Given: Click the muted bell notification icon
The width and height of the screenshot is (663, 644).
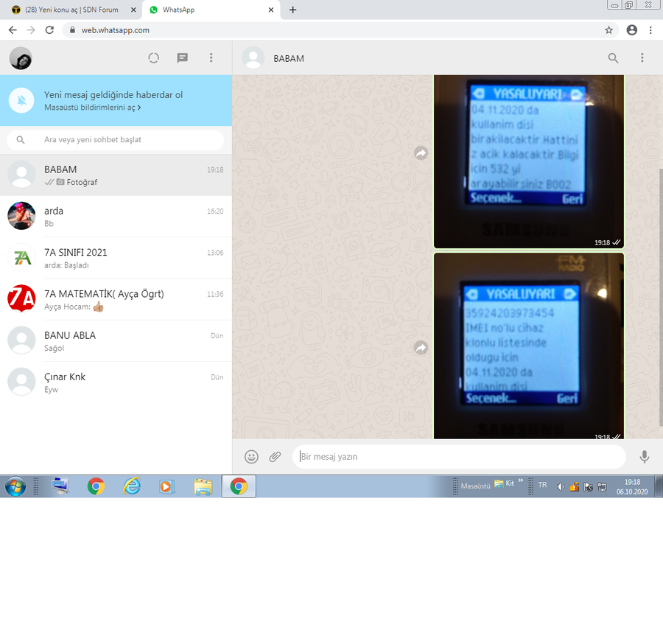Looking at the screenshot, I should [x=23, y=101].
